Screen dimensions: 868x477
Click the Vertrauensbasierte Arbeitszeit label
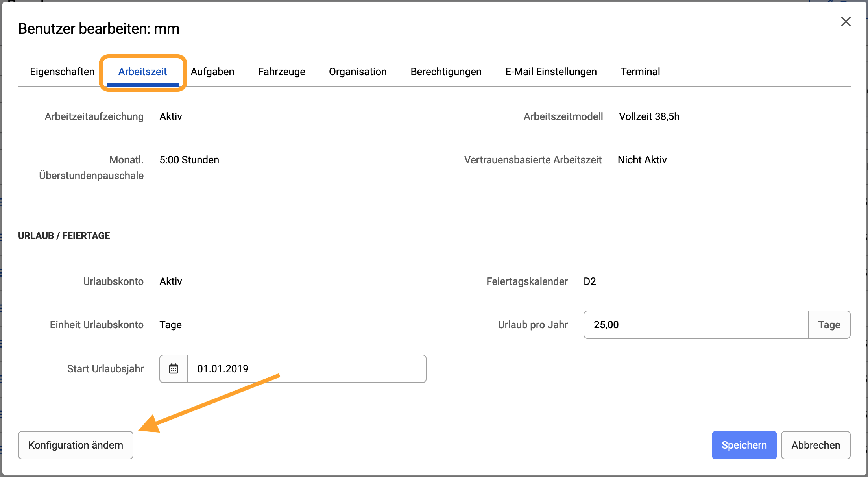click(x=533, y=160)
